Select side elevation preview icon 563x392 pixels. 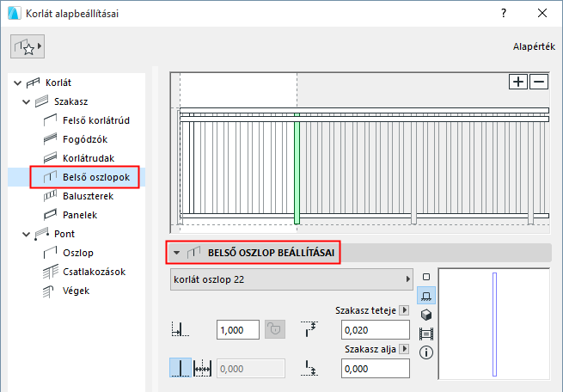coord(426,296)
